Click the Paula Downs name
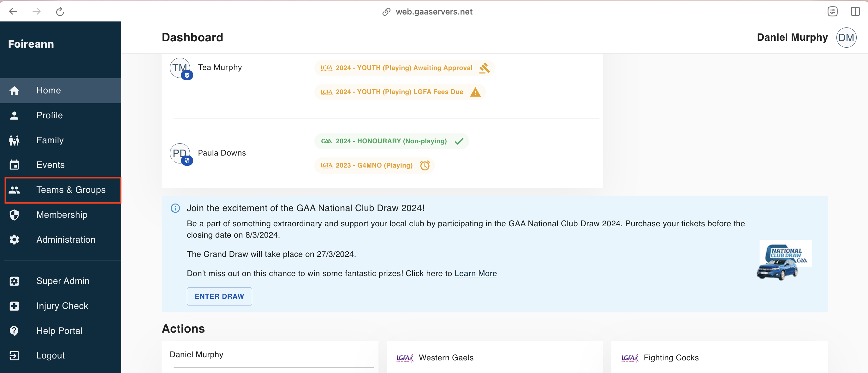 point(222,153)
